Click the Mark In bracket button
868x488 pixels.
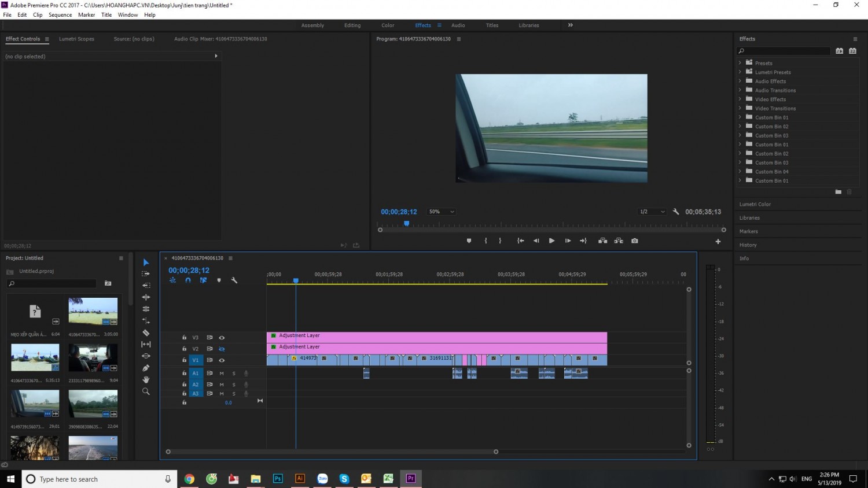tap(486, 241)
